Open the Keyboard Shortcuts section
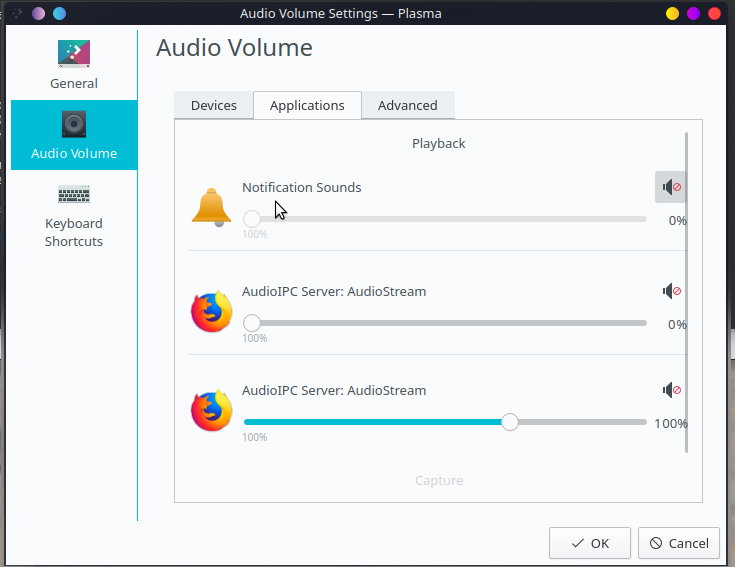 (x=74, y=216)
